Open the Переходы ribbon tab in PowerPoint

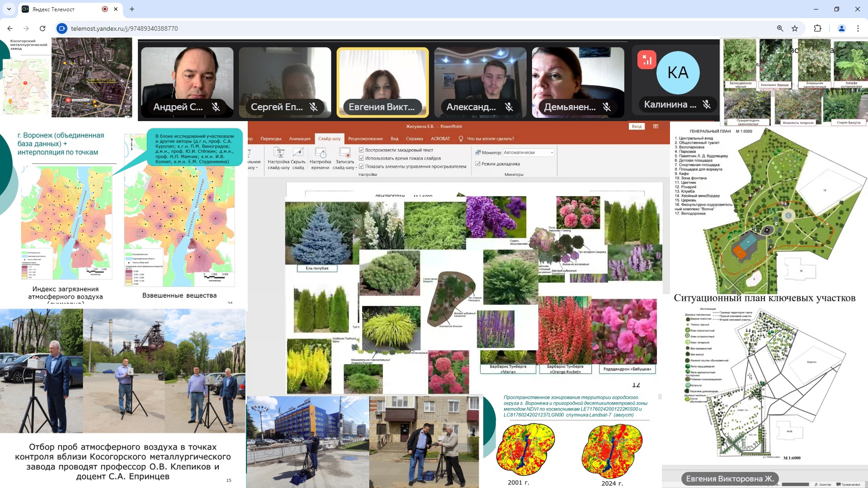pos(271,139)
